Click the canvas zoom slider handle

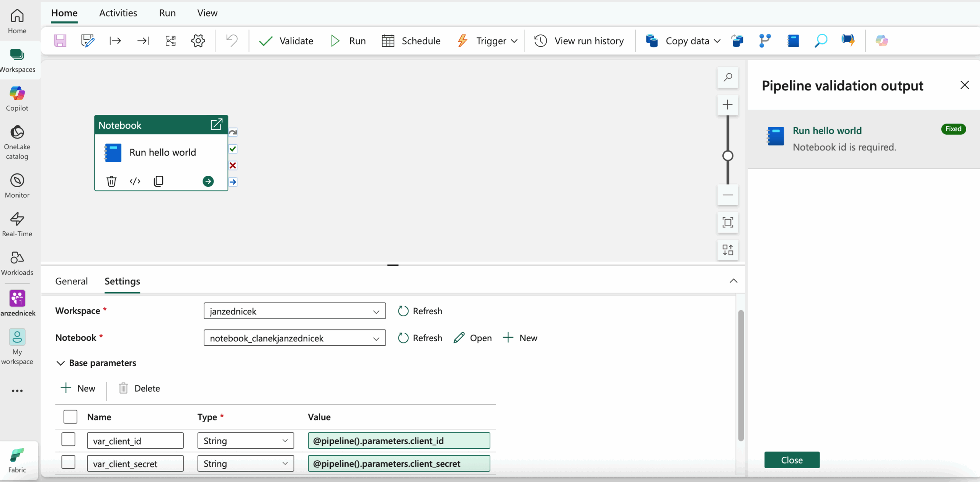[x=728, y=156]
